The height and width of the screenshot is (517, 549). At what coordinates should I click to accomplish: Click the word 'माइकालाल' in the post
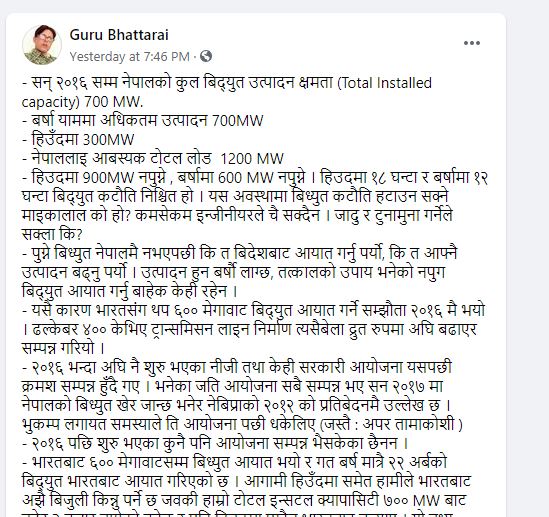54,215
